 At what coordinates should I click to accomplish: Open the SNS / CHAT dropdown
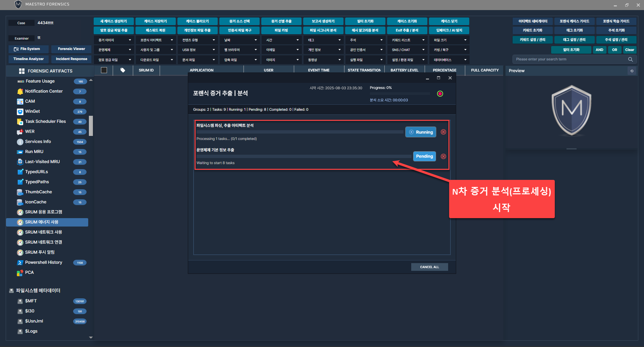click(x=408, y=50)
